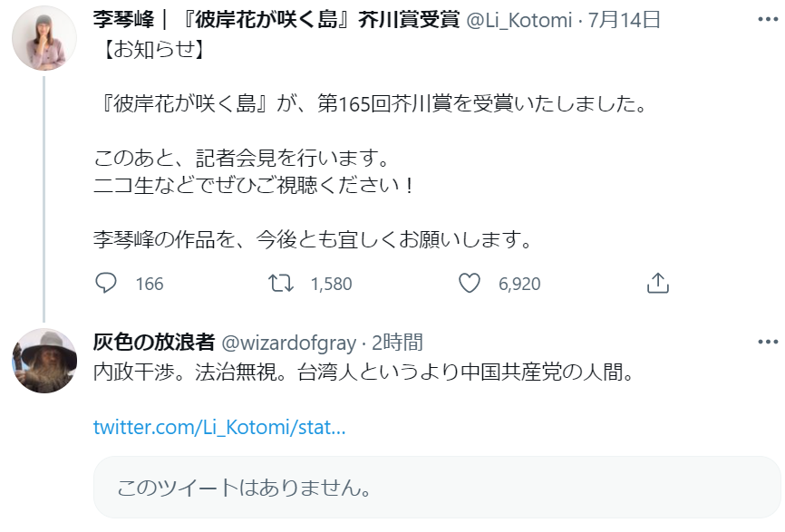This screenshot has width=785, height=532.
Task: Click the 2時間 timestamp on the reply
Action: pos(398,343)
